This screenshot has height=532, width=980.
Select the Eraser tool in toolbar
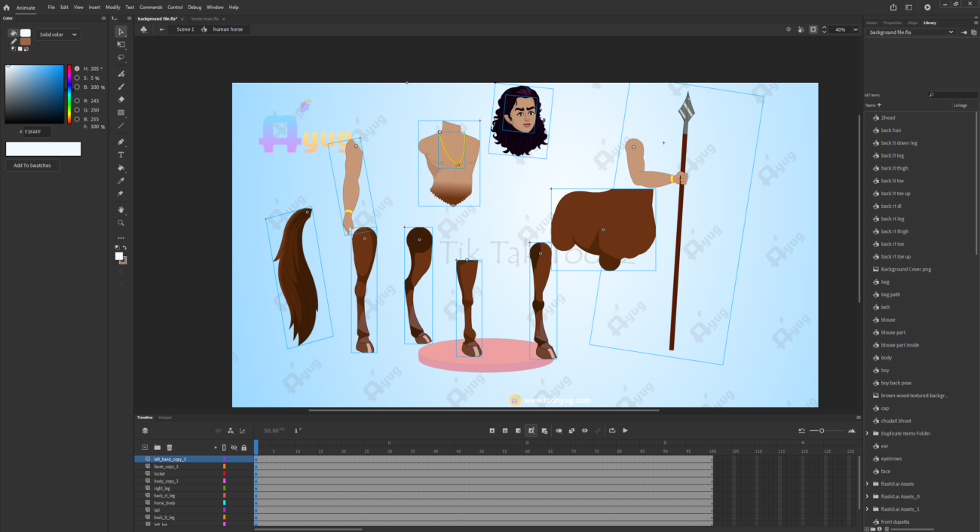[121, 99]
